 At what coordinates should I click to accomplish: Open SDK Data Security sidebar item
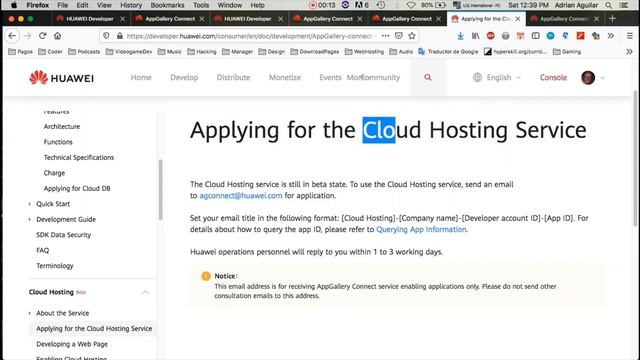tap(63, 235)
